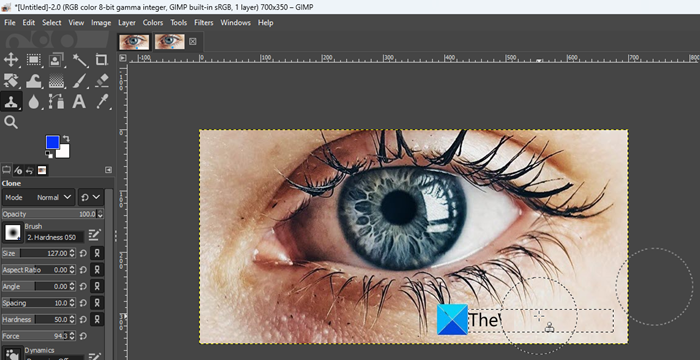
Task: Close the current image tab
Action: pyautogui.click(x=192, y=42)
